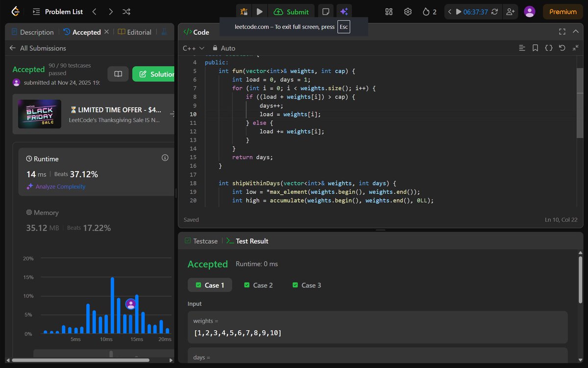Viewport: 588px width, 368px height.
Task: Click the Runtime info icon
Action: (165, 158)
